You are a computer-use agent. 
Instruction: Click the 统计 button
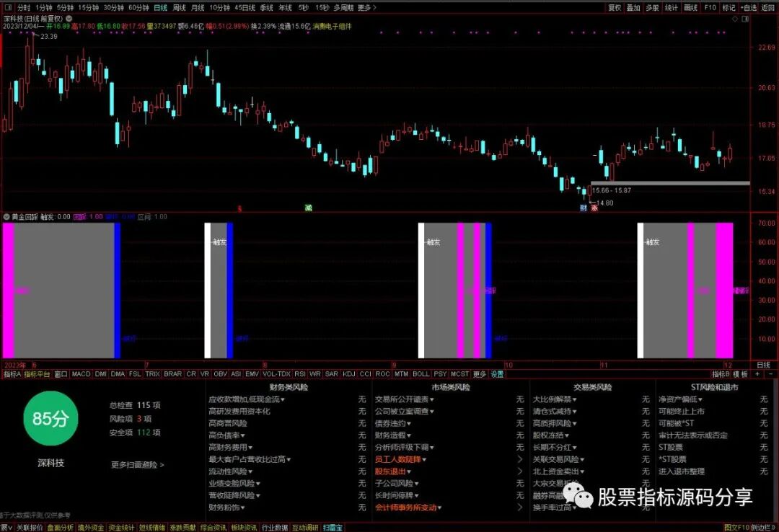tap(672, 7)
